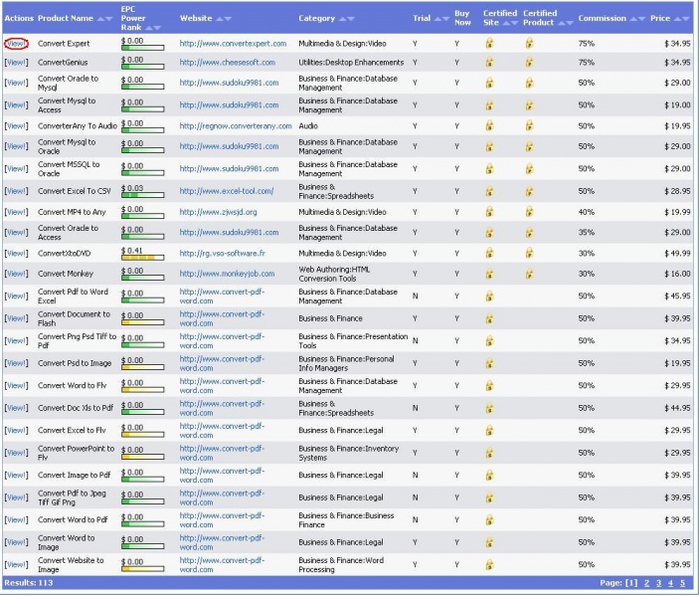The image size is (700, 596).
Task: Go to results page 2
Action: pyautogui.click(x=646, y=583)
